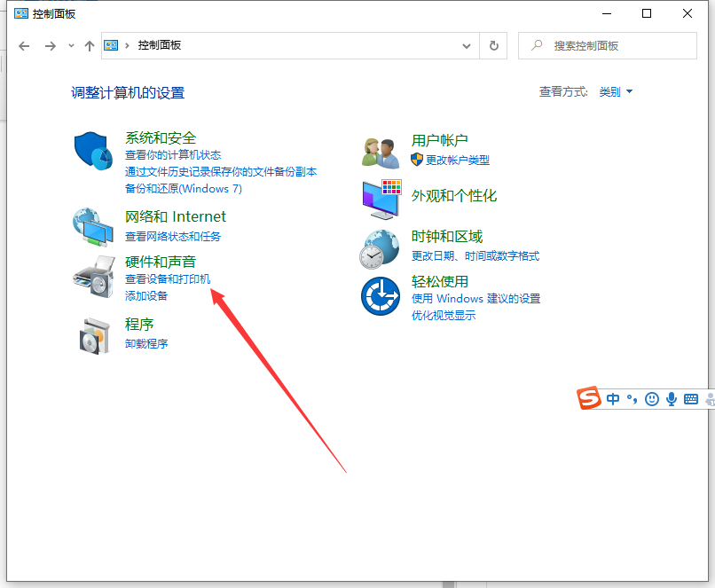Open the recent locations dropdown arrow
Image resolution: width=715 pixels, height=588 pixels.
click(71, 45)
